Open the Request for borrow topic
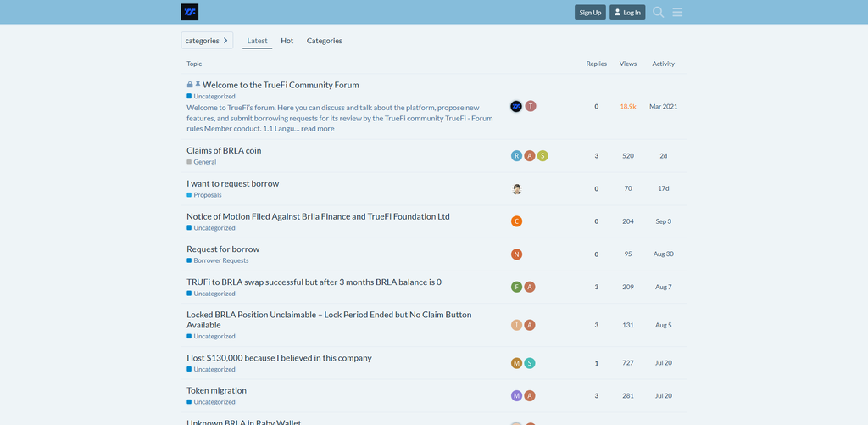The height and width of the screenshot is (425, 868). click(223, 249)
